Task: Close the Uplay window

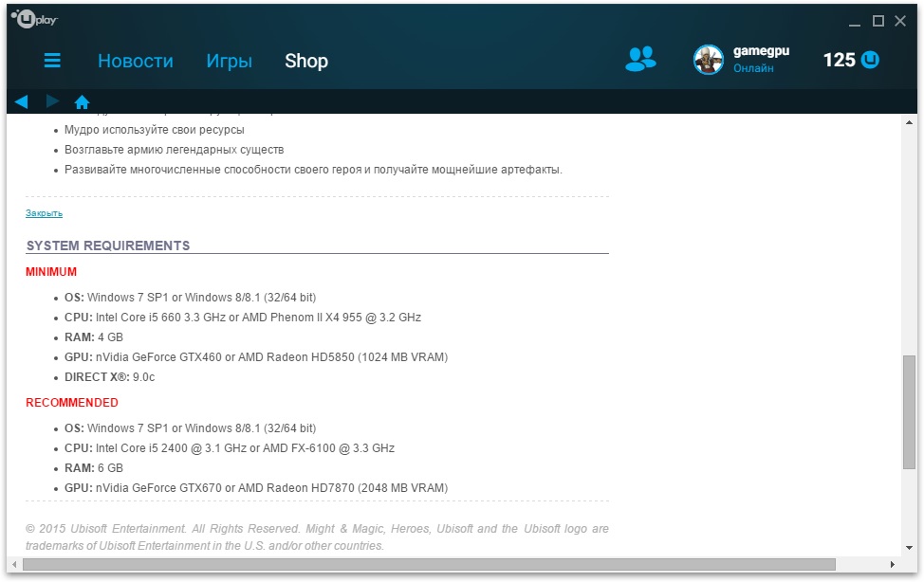Action: click(900, 21)
